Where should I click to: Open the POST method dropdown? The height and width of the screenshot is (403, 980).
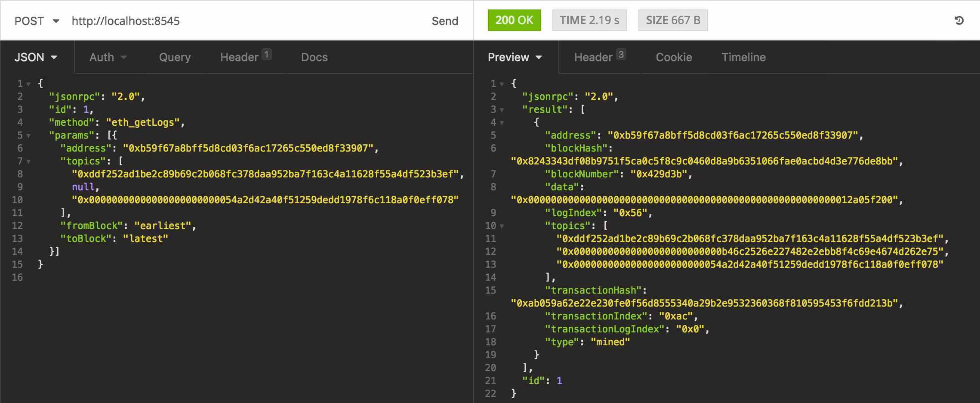click(37, 21)
